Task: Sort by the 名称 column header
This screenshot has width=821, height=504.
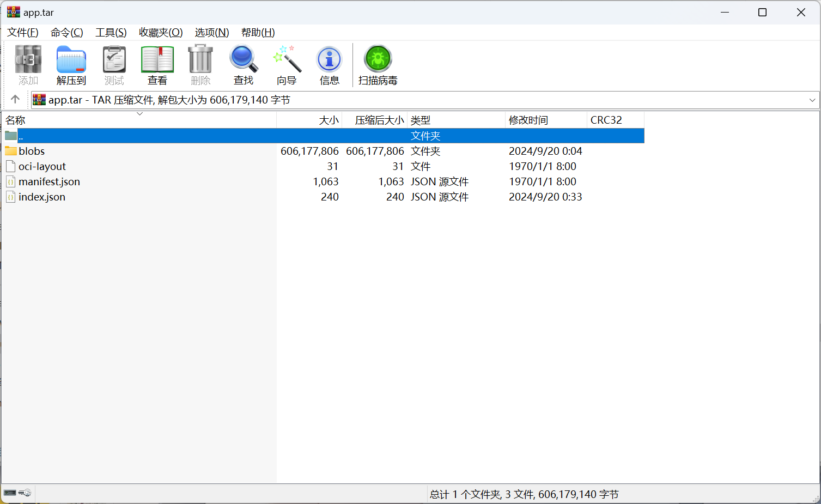Action: [139, 120]
